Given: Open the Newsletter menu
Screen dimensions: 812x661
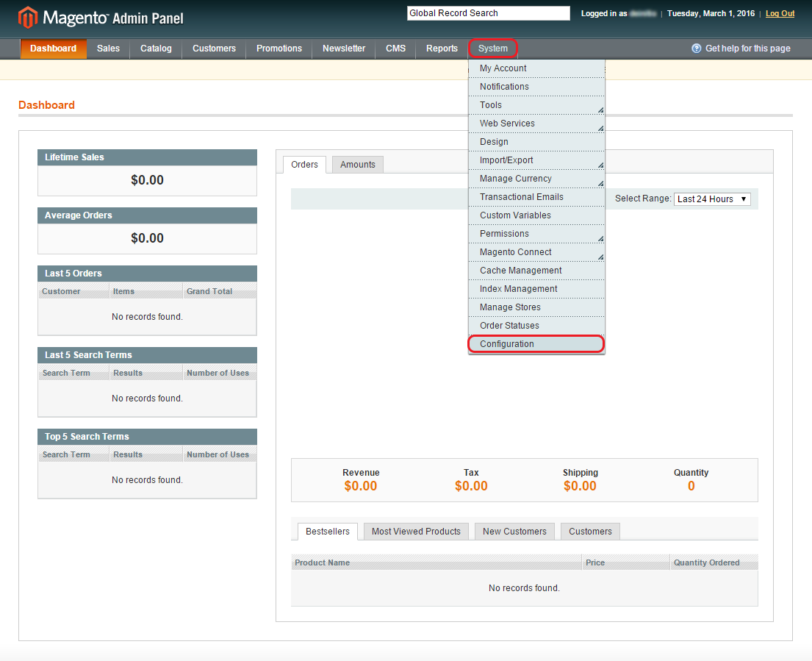Looking at the screenshot, I should [344, 49].
